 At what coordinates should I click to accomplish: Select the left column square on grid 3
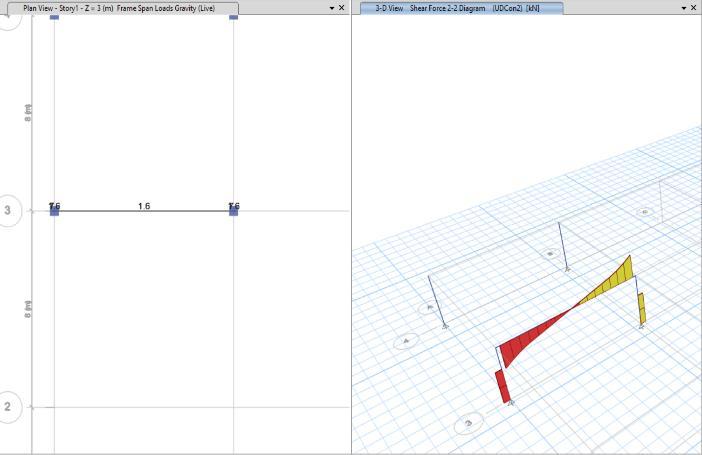(x=54, y=211)
